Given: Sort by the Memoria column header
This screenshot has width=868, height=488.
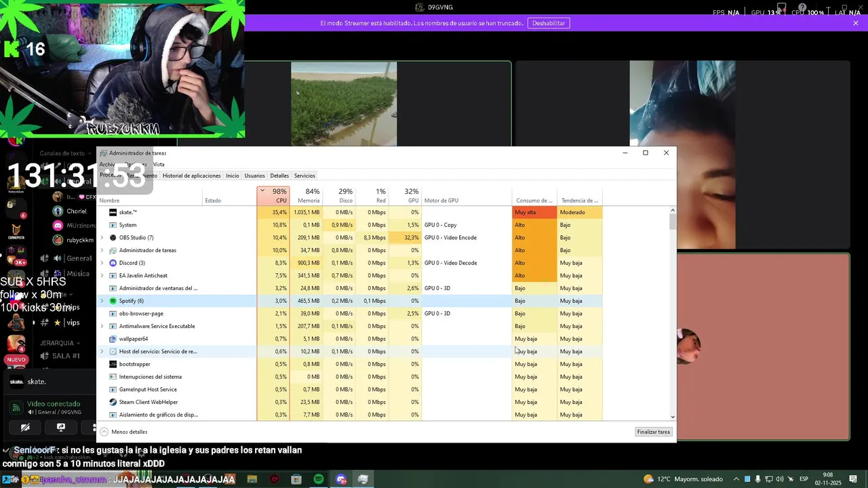Looking at the screenshot, I should point(306,196).
